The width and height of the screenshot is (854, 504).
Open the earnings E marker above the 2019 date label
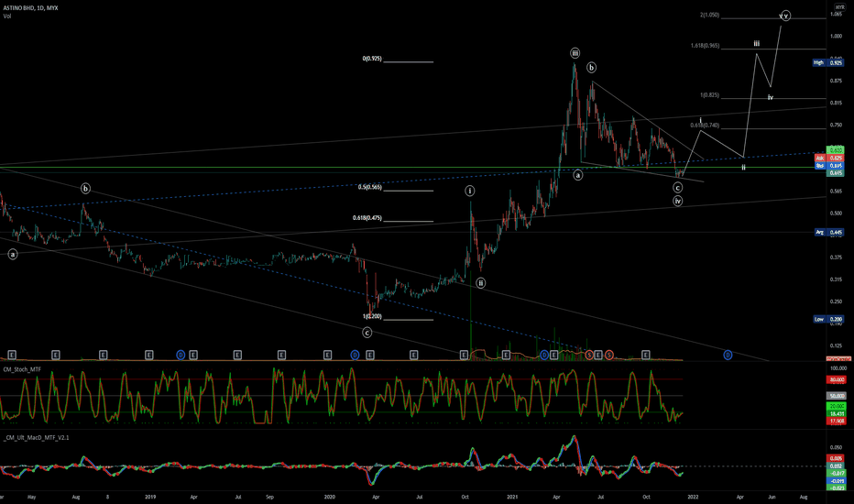[148, 355]
